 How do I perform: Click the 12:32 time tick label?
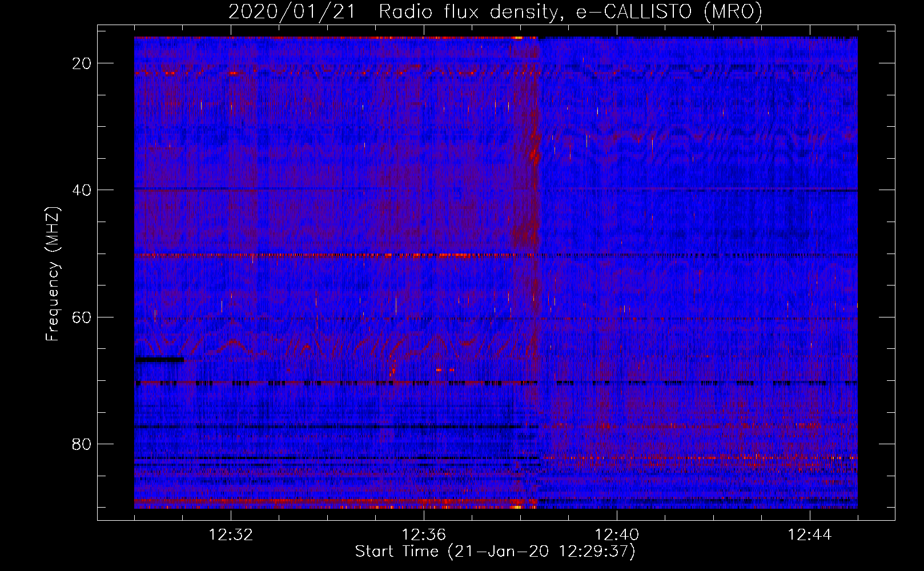tap(231, 535)
